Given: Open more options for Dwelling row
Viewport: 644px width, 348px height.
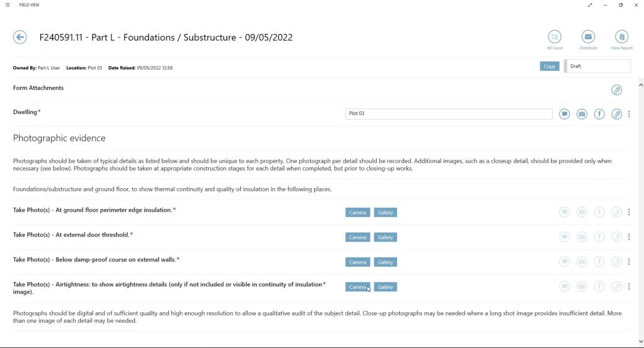Looking at the screenshot, I should pyautogui.click(x=629, y=114).
